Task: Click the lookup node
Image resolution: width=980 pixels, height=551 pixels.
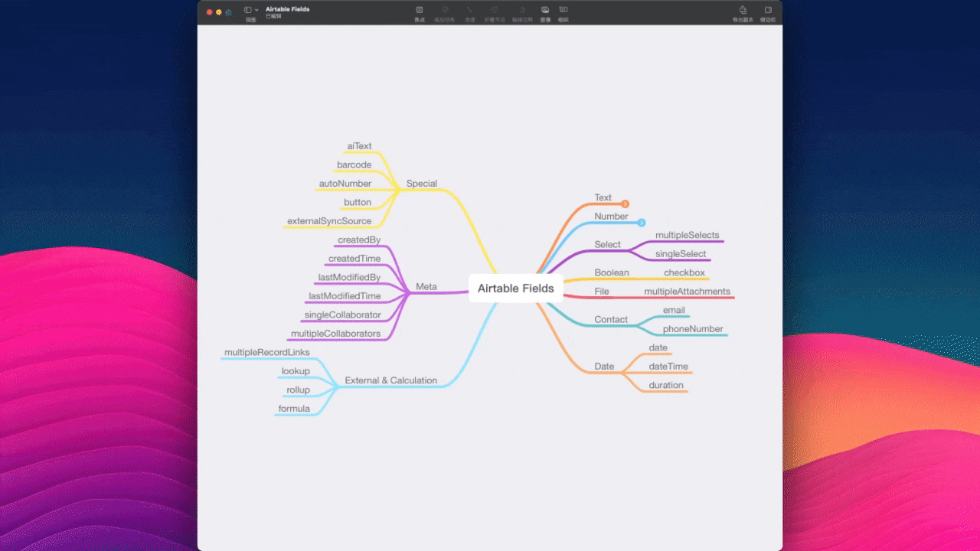Action: tap(296, 371)
